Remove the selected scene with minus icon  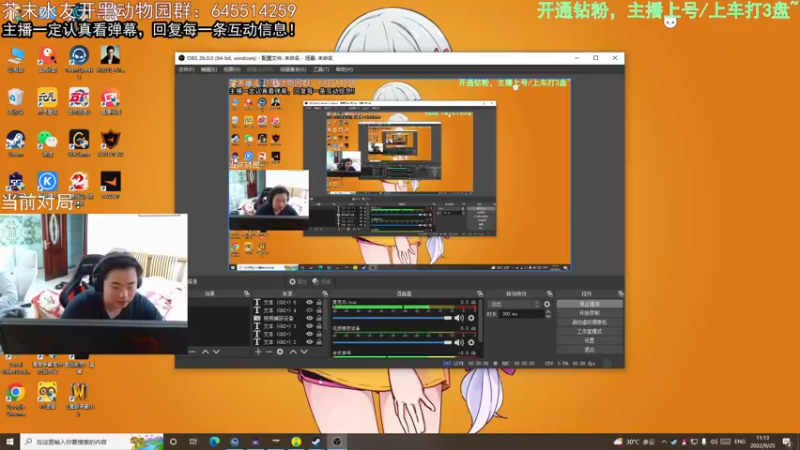pos(192,352)
